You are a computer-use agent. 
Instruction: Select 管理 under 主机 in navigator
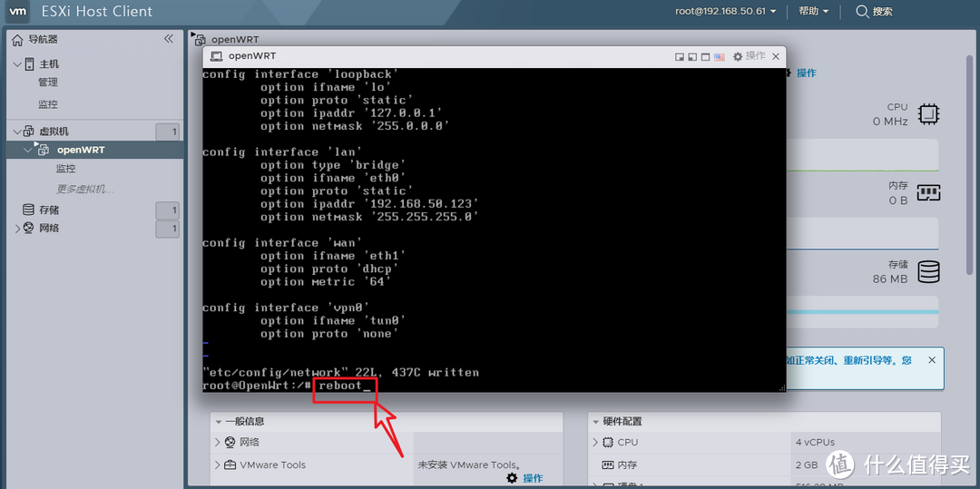tap(47, 83)
